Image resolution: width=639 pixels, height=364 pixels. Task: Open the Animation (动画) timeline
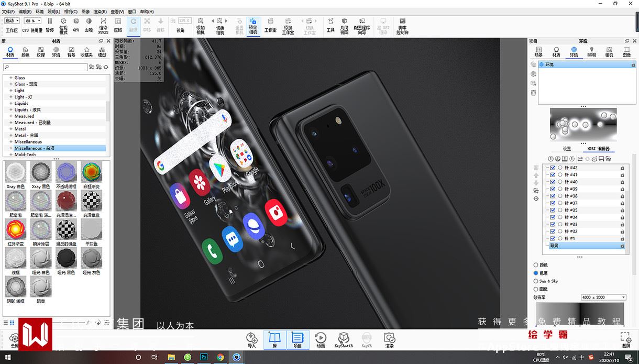(321, 340)
